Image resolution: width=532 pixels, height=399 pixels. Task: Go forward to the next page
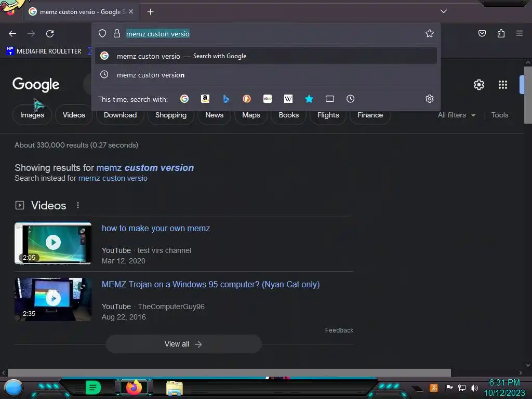[x=31, y=34]
